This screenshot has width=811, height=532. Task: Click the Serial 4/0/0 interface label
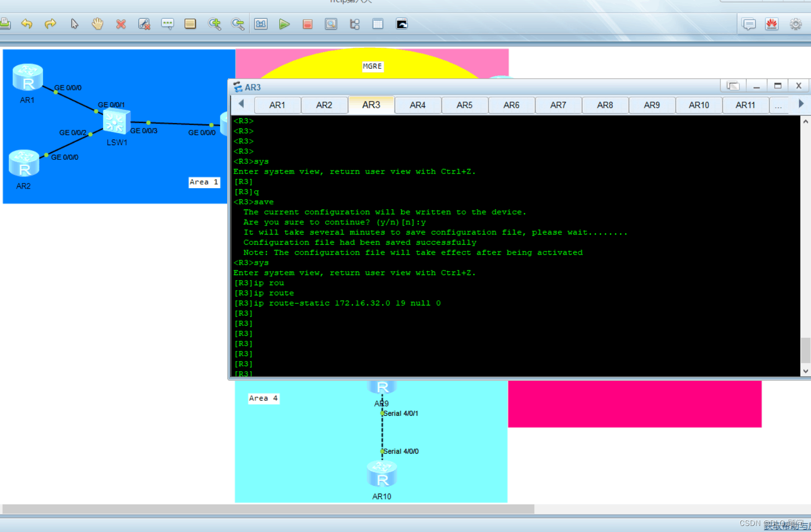(x=401, y=452)
